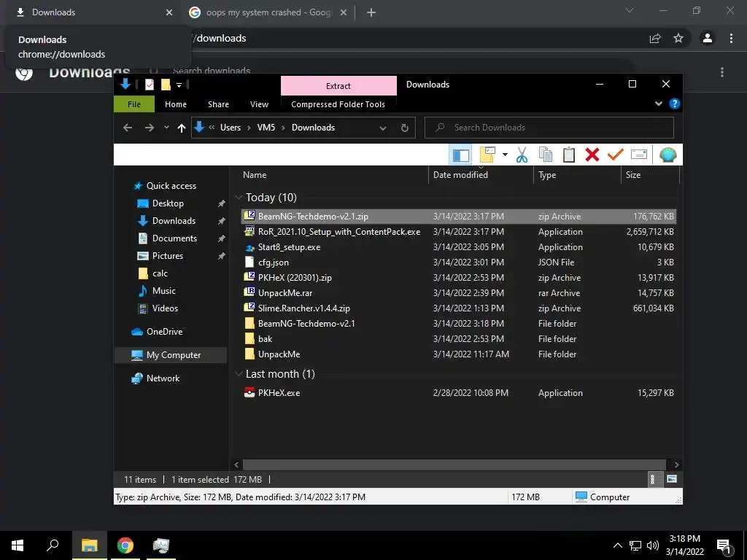Select the Start8_setup.exe file
Image resolution: width=747 pixels, height=560 pixels.
click(458, 247)
